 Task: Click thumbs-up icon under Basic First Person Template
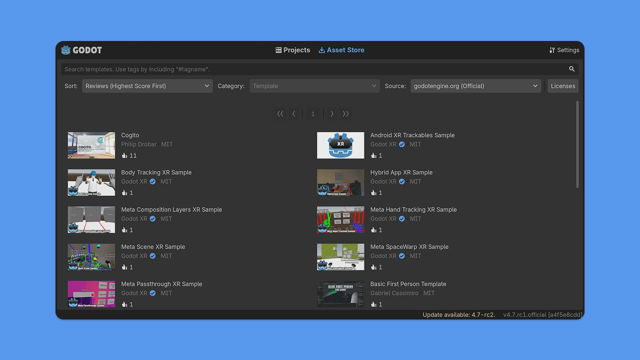coord(373,304)
